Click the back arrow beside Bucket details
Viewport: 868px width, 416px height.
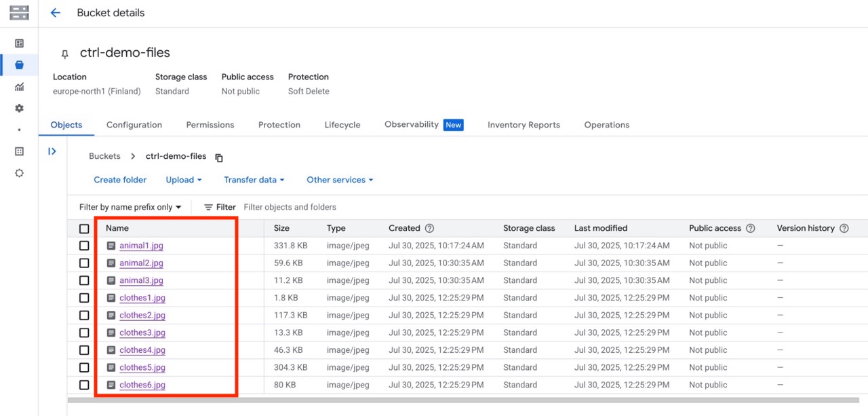click(56, 13)
